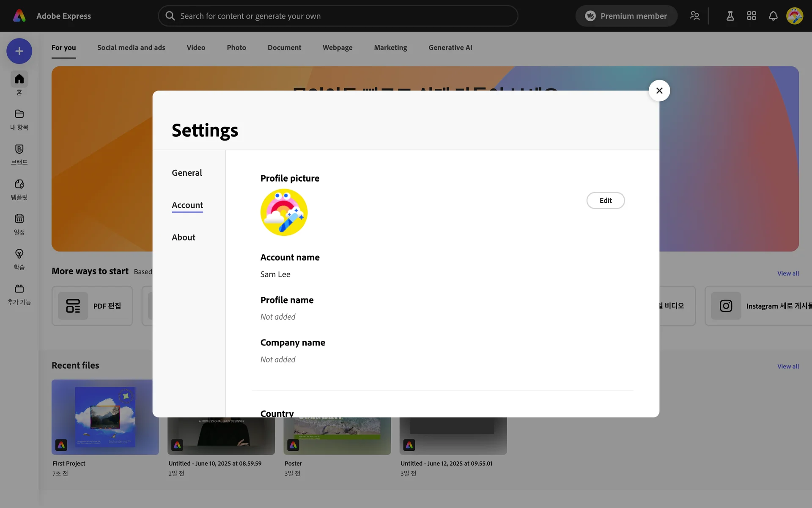812x508 pixels.
Task: Open the Schedule calendar sidebar icon
Action: [x=19, y=219]
